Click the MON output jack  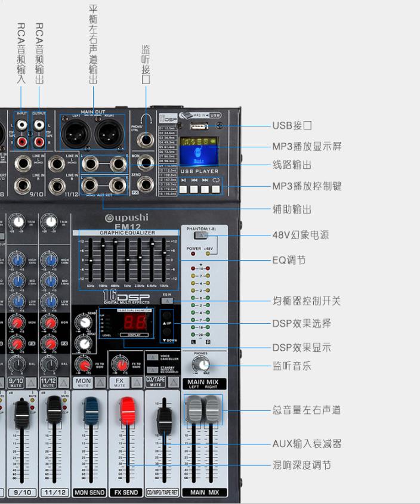coord(146,163)
